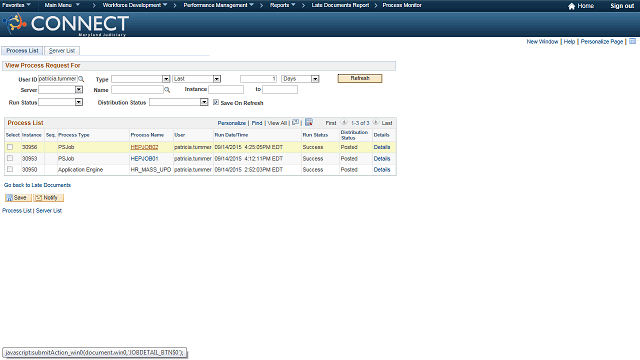Click the Instance to input field
This screenshot has width=640, height=360.
tap(280, 89)
